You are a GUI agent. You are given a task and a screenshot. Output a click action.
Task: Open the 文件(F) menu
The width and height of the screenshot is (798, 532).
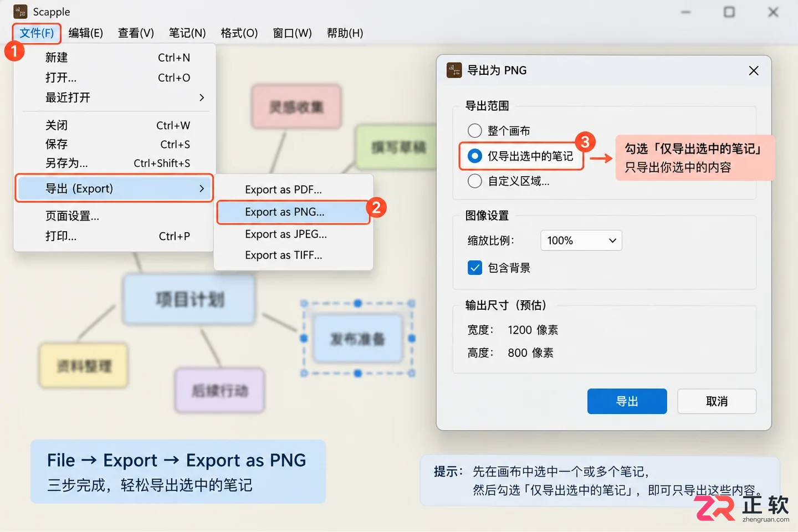(x=37, y=33)
